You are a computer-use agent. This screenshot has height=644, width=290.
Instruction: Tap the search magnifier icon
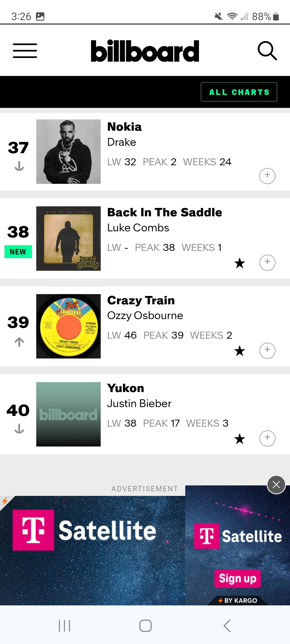point(267,50)
